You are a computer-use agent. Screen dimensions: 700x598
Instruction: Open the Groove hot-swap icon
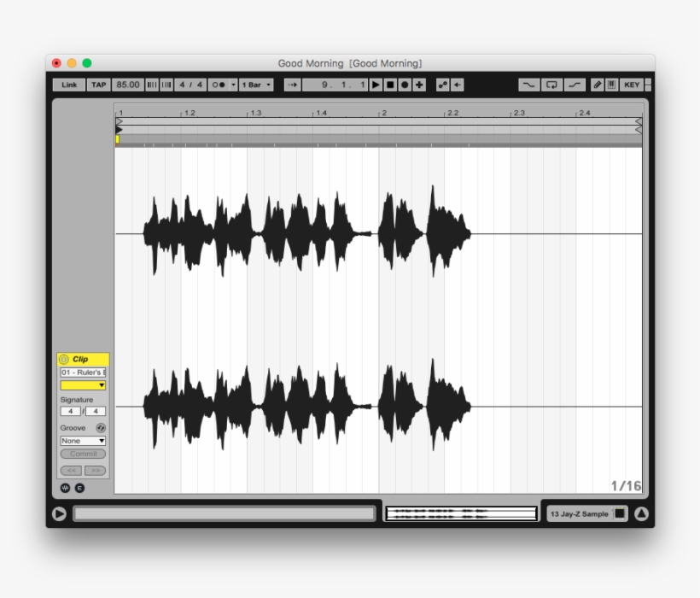pyautogui.click(x=100, y=428)
